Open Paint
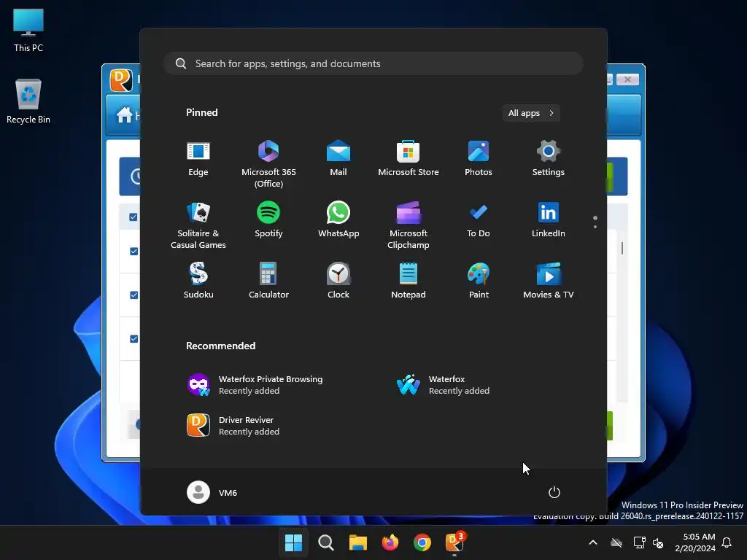 [479, 281]
